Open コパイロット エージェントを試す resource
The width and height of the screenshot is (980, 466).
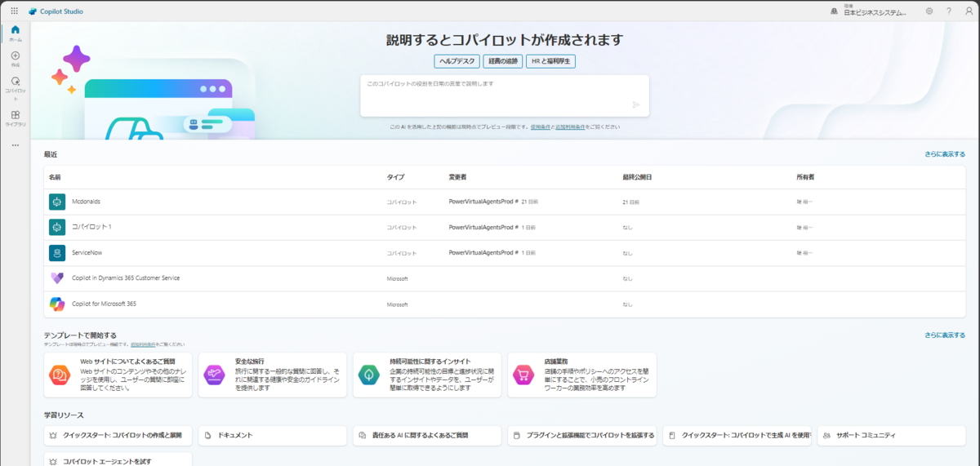[118, 459]
